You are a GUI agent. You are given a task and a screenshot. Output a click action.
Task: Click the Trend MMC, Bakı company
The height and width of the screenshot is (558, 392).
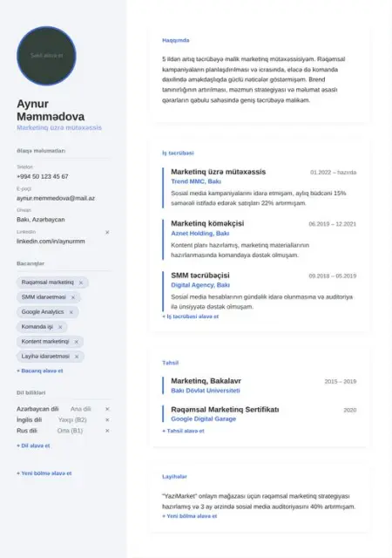(x=196, y=181)
